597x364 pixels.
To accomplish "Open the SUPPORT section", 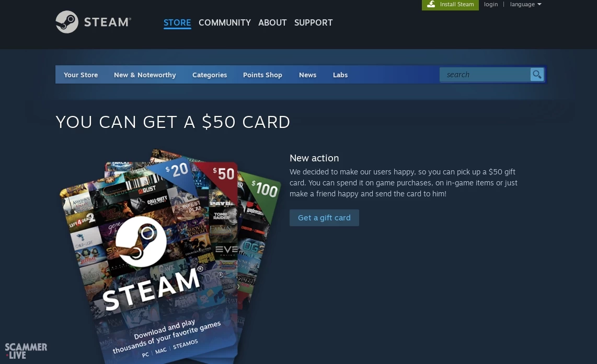I will (313, 23).
